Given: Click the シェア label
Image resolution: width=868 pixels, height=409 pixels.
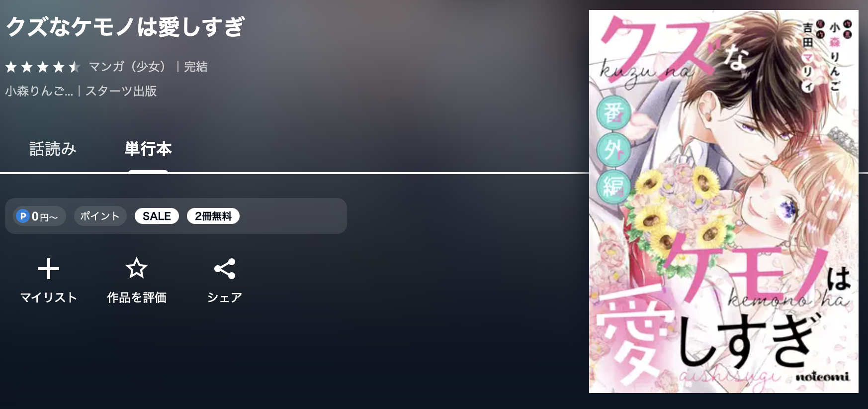Looking at the screenshot, I should tap(225, 298).
